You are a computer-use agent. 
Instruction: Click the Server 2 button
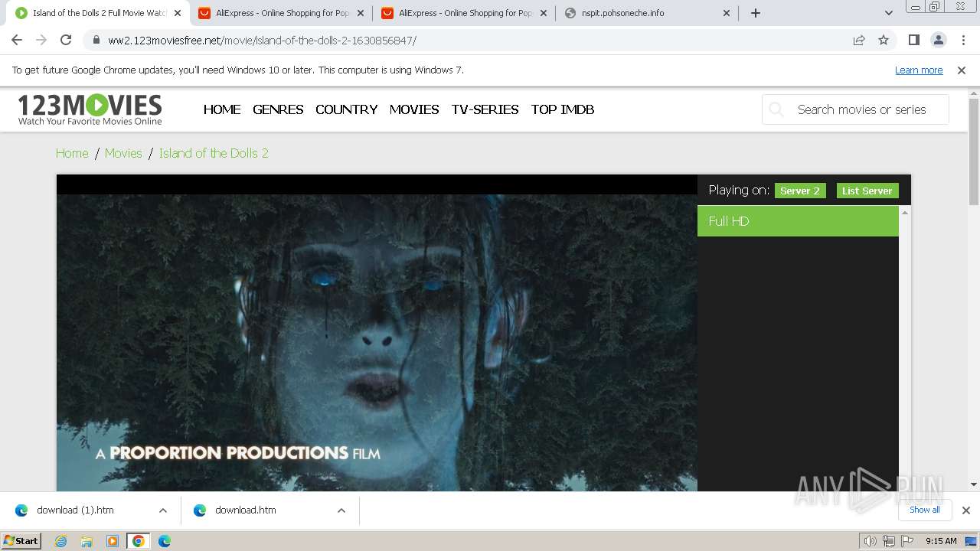(x=800, y=191)
